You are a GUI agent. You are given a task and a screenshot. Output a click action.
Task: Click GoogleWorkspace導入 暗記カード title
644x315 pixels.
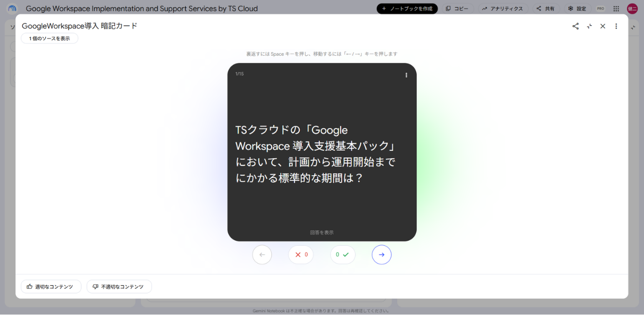tap(79, 26)
